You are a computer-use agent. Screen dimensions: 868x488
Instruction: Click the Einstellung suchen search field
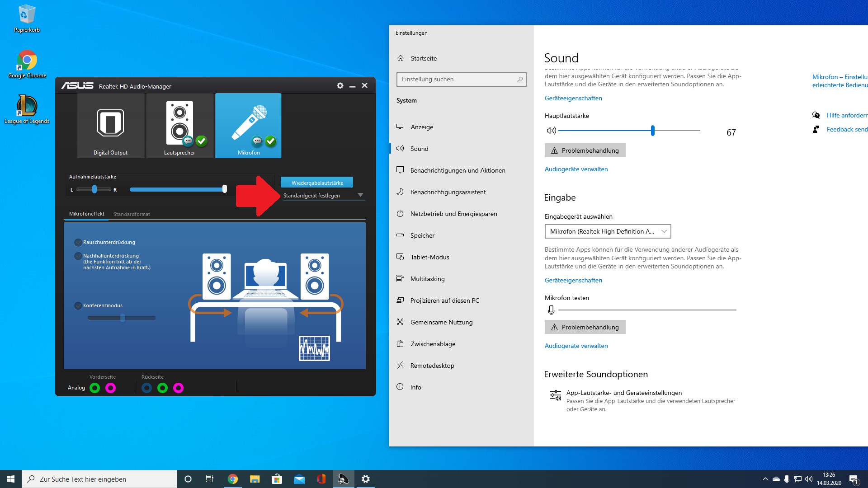pyautogui.click(x=461, y=79)
